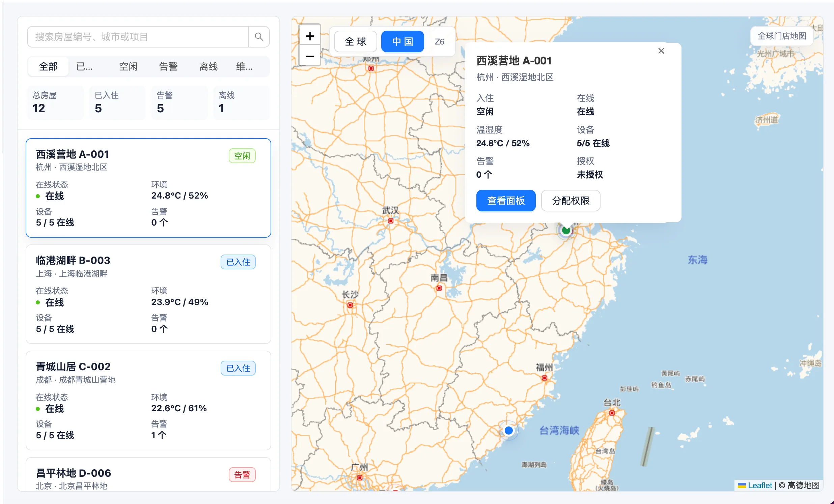Screen dimensions: 834x504
Task: Open the 临港湖畔 B-003 house card
Action: 148,294
